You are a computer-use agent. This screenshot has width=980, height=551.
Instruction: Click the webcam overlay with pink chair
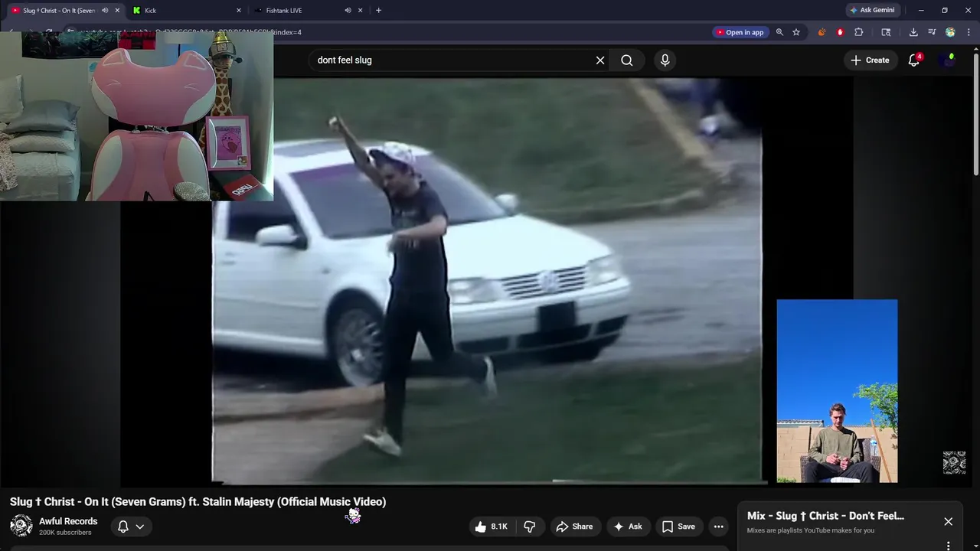point(136,116)
